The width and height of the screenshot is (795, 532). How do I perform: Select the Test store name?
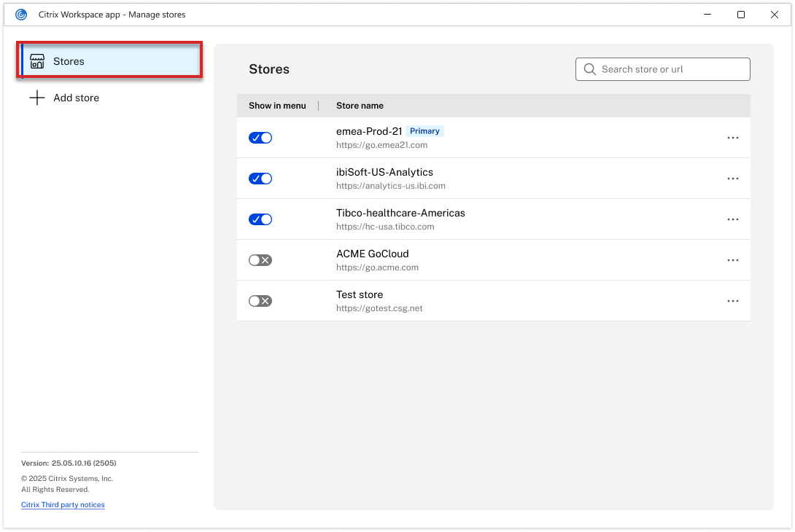click(x=360, y=295)
